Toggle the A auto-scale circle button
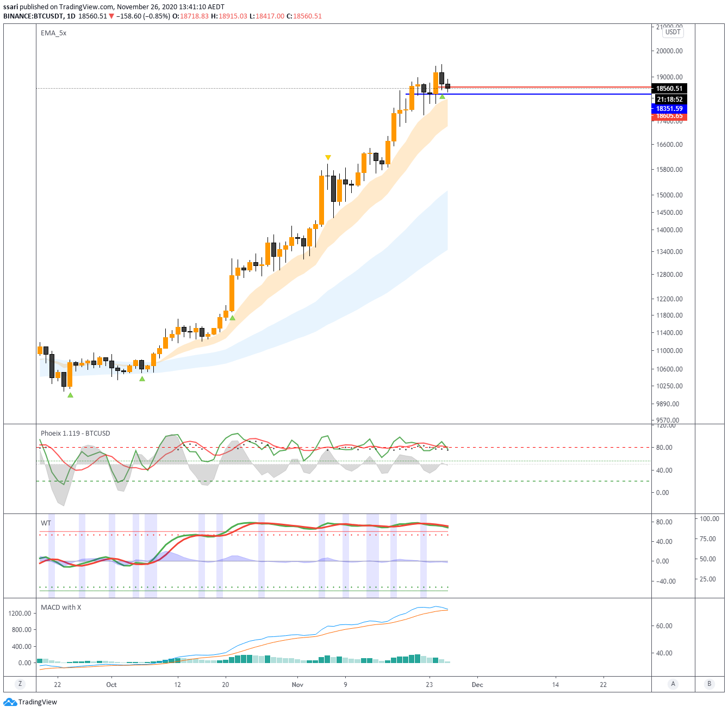The image size is (728, 712). coord(673,684)
